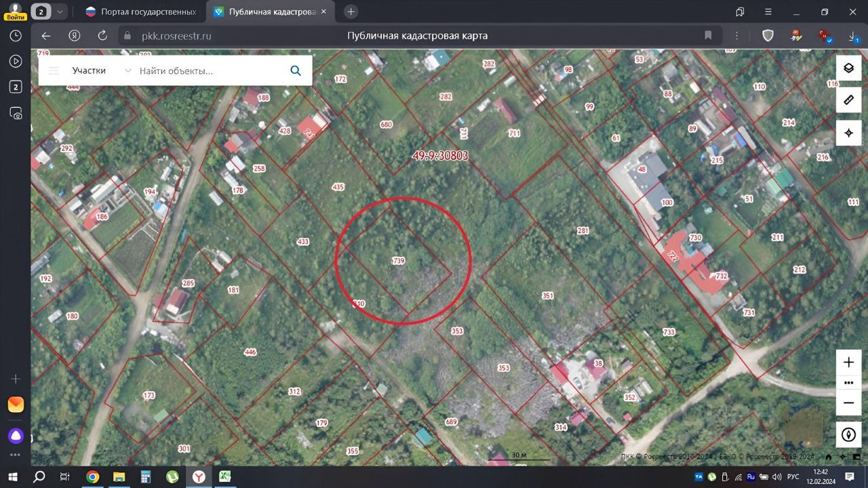
Task: Zoom out the cadastral map
Action: 848,403
